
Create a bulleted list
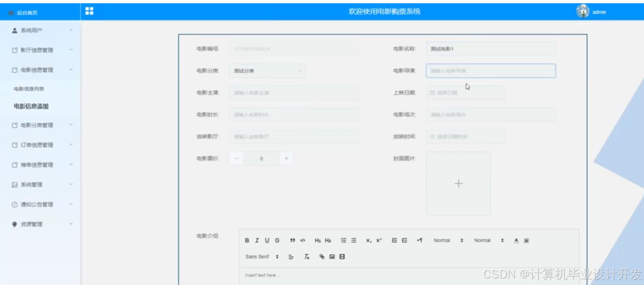point(354,240)
